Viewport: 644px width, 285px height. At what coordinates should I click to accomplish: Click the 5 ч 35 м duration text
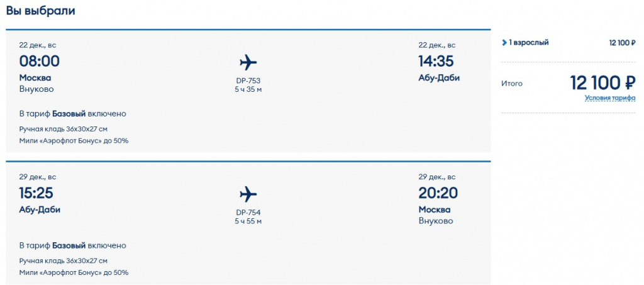248,90
